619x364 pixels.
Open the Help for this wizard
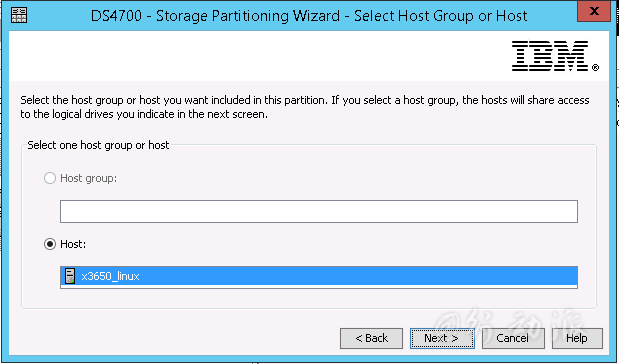pyautogui.click(x=577, y=338)
